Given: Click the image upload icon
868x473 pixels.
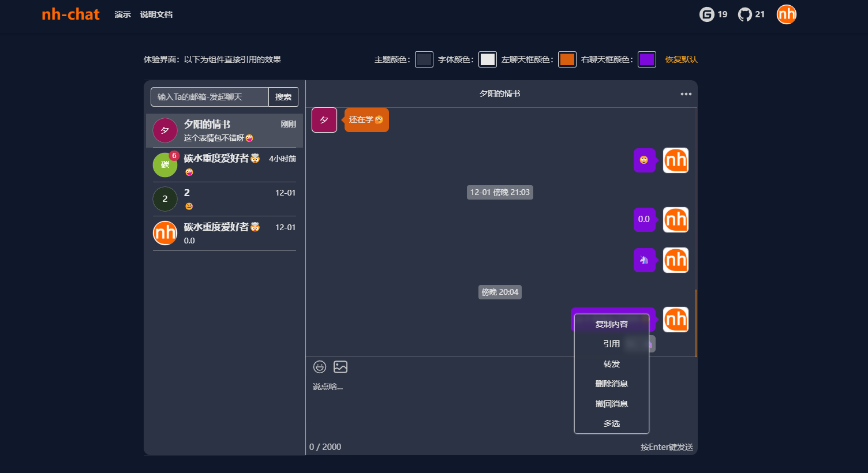Looking at the screenshot, I should click(x=341, y=367).
